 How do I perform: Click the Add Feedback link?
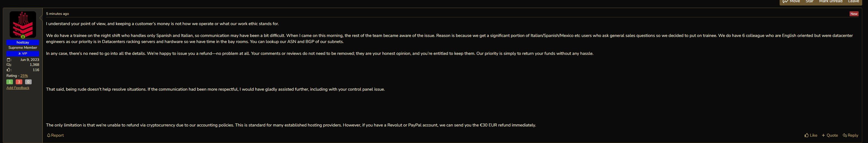18,88
